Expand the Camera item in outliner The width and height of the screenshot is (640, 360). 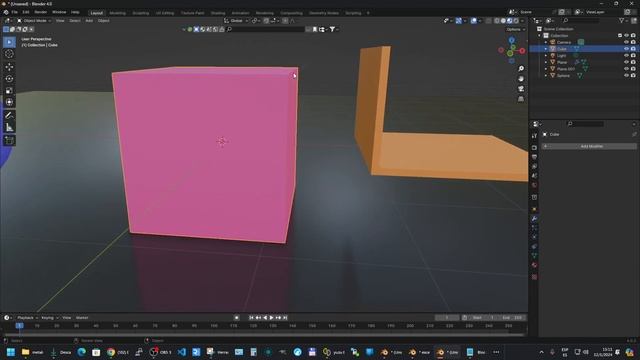[546, 42]
